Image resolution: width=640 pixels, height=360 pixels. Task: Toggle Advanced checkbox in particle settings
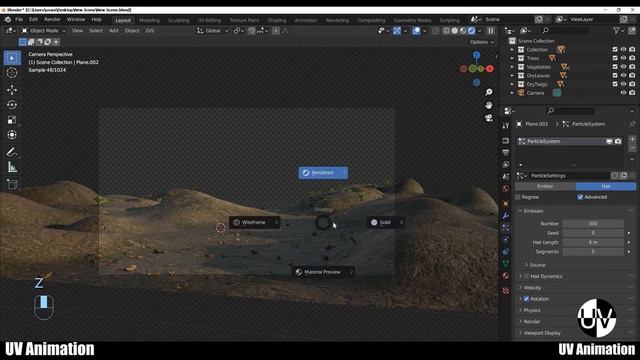coord(580,197)
